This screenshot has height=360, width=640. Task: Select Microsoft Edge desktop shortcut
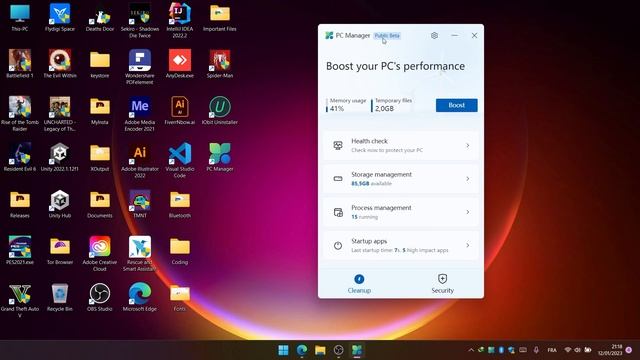coord(140,297)
